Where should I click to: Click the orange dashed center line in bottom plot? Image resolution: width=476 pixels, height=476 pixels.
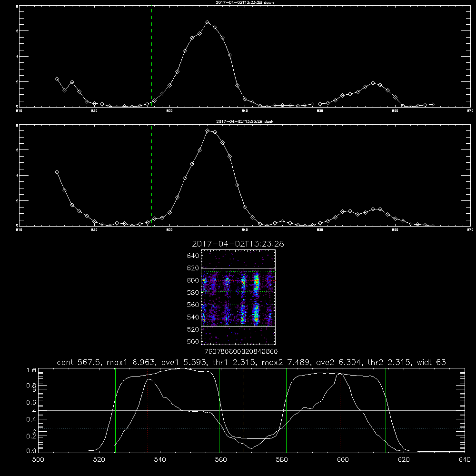tap(244, 410)
